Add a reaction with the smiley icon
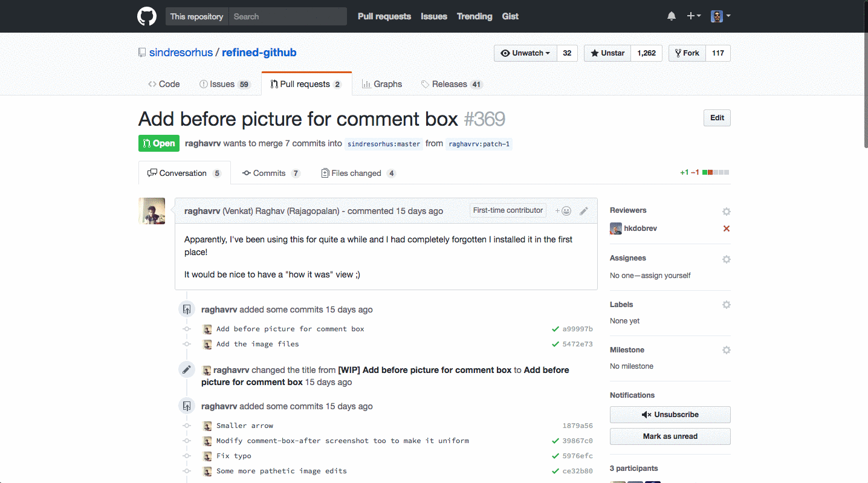868x483 pixels. [563, 211]
